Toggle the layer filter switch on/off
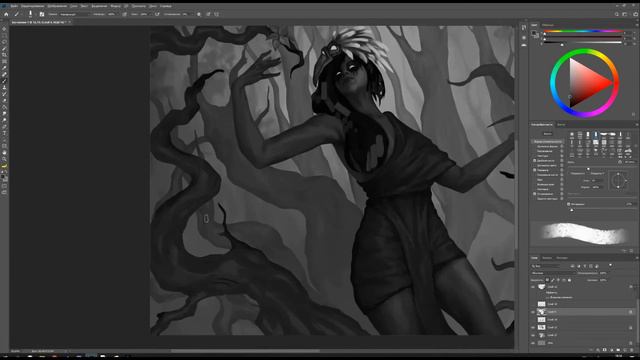The width and height of the screenshot is (640, 360). [610, 265]
